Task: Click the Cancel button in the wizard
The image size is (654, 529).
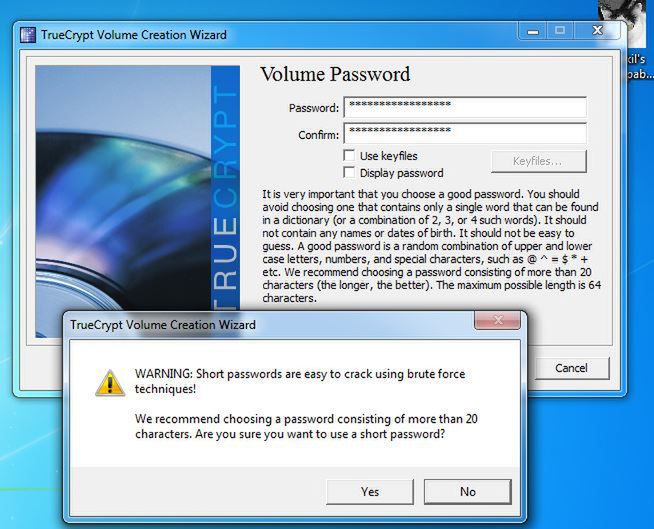Action: pyautogui.click(x=571, y=368)
